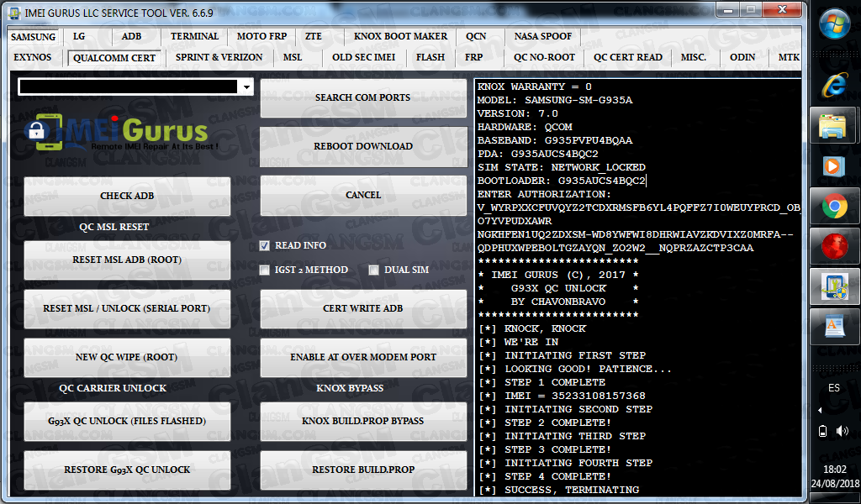Select the QUALCOMM CERT sub-tab
Viewport: 861px width, 504px height.
point(114,58)
